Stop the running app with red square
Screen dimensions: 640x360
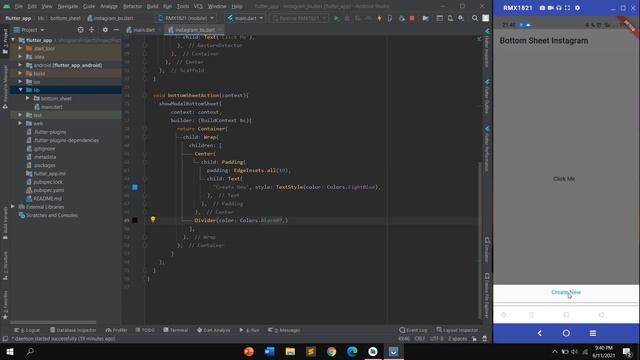point(412,18)
